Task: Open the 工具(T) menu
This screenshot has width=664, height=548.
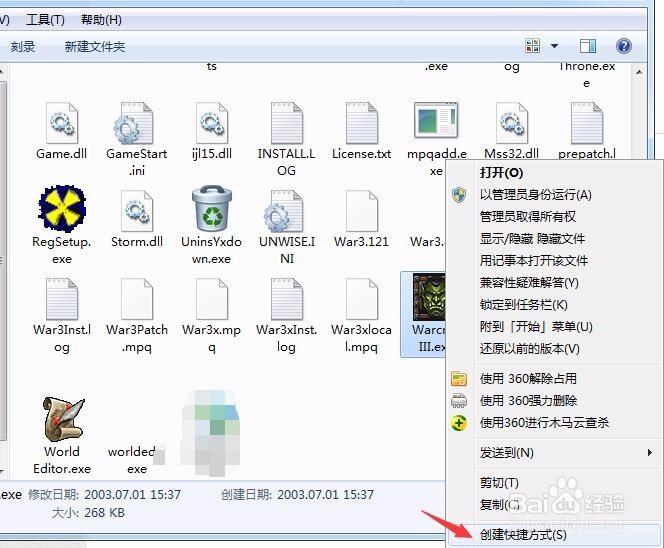Action: [45, 19]
